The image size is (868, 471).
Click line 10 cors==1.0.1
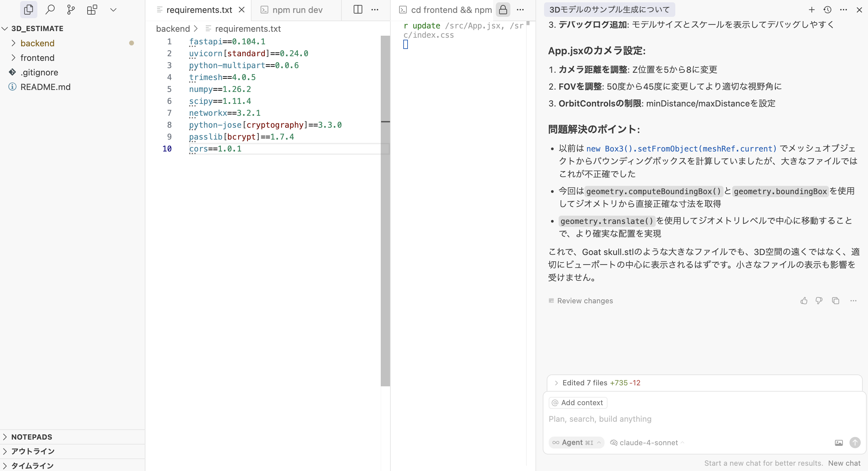point(215,149)
